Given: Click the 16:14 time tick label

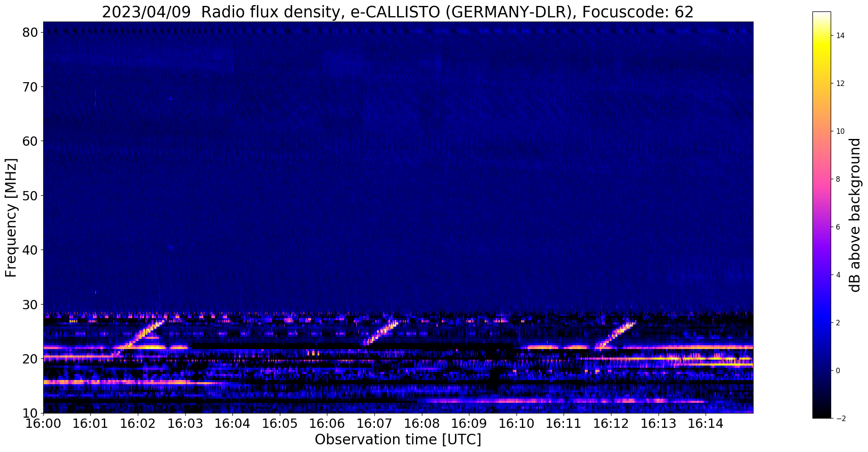Looking at the screenshot, I should (x=706, y=423).
